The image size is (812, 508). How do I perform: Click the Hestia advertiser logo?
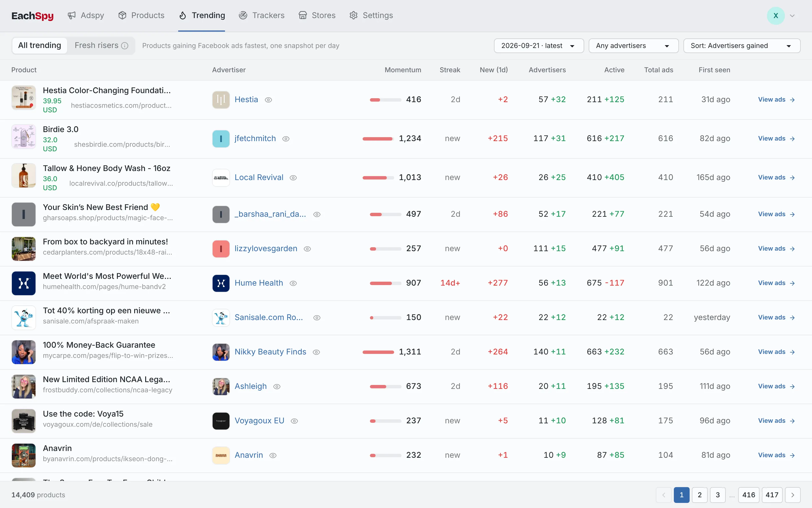pos(221,100)
